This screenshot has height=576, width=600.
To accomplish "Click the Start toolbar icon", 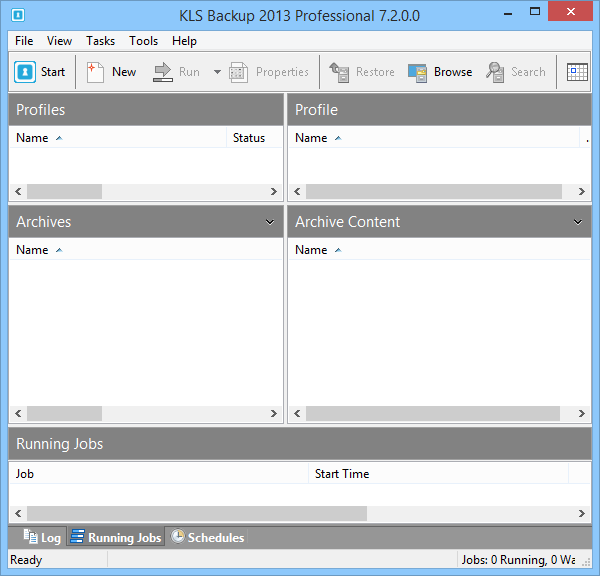I will pos(25,72).
